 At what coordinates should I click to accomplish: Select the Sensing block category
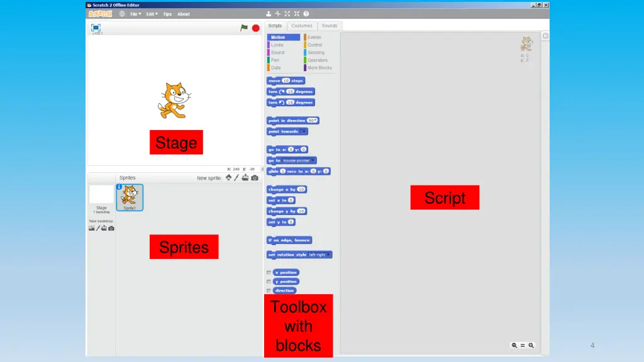(x=319, y=53)
